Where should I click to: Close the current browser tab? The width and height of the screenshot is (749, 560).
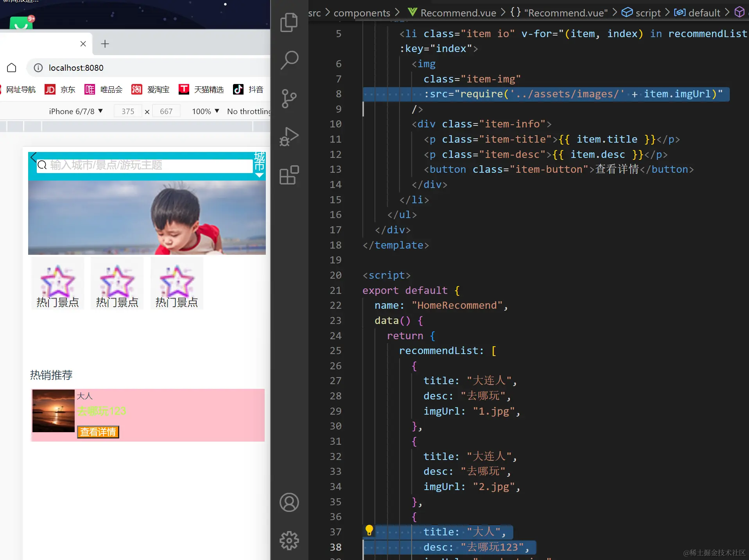[83, 44]
